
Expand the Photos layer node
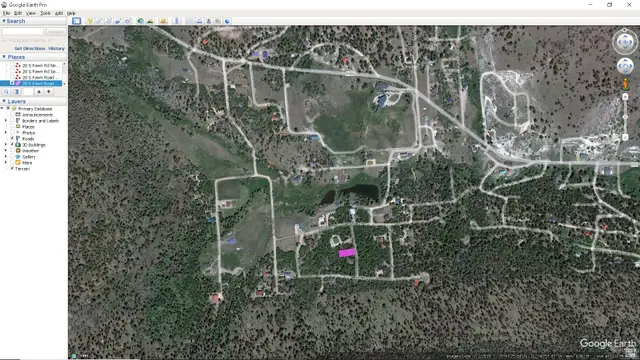[6, 133]
